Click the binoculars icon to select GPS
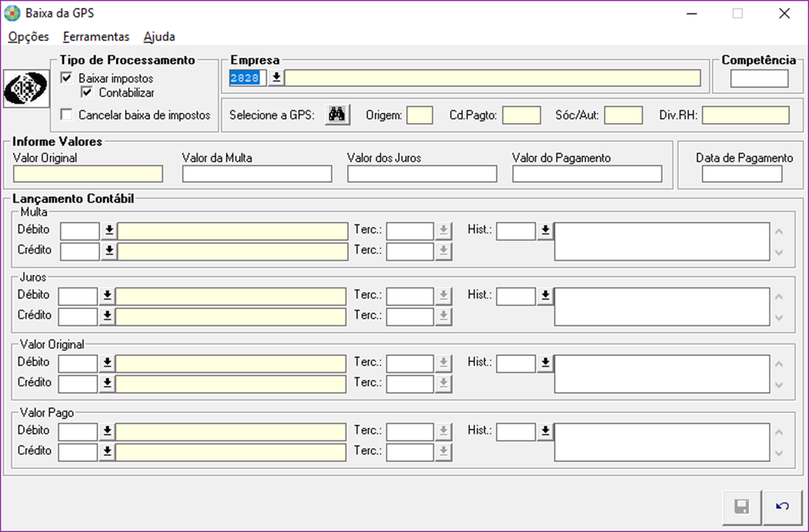809x532 pixels. click(x=337, y=115)
